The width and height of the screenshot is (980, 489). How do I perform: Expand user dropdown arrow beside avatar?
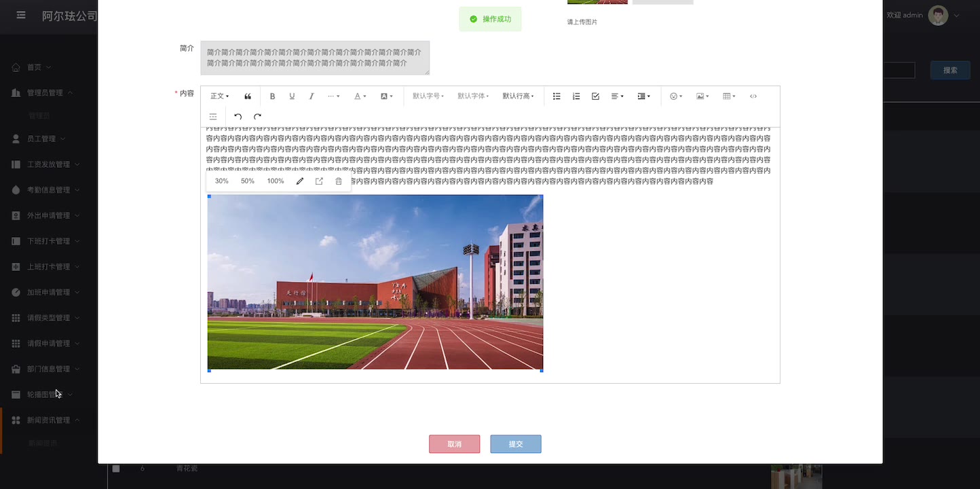[957, 15]
